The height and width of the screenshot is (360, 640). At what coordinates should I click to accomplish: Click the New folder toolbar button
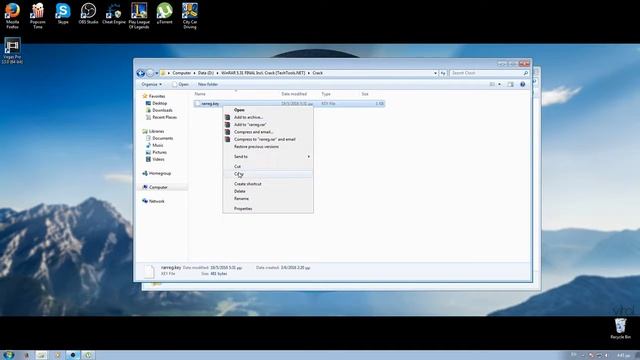pyautogui.click(x=208, y=84)
